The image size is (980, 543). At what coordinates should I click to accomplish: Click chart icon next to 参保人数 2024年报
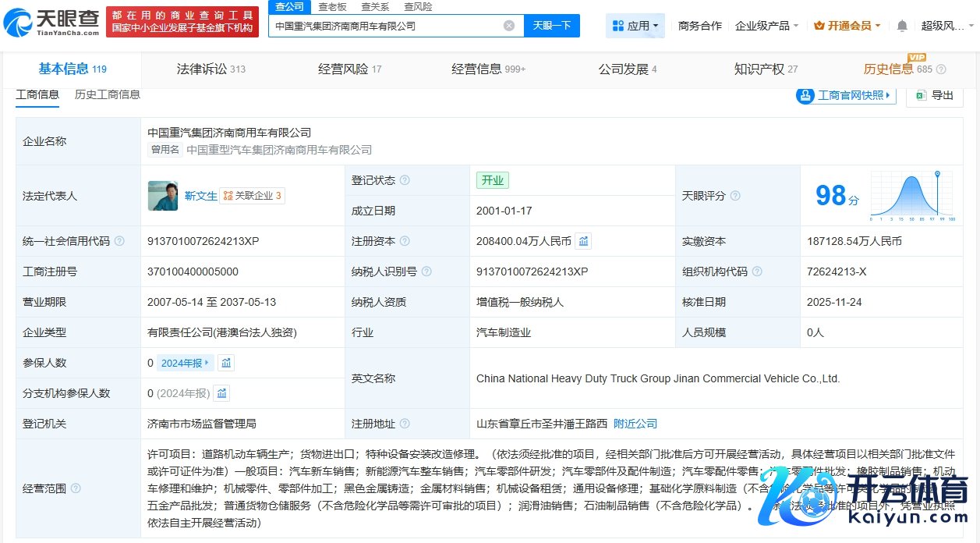point(225,363)
